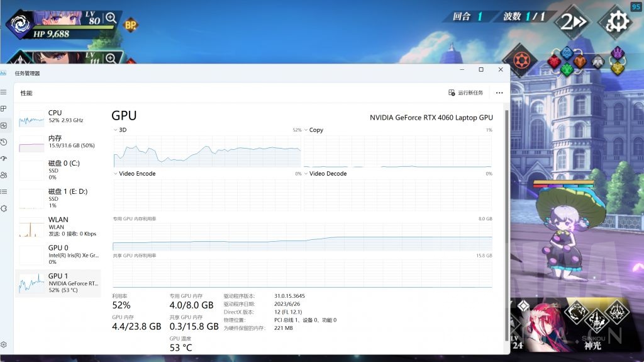Select CPU in the performance list
This screenshot has height=362, width=644.
(x=58, y=116)
